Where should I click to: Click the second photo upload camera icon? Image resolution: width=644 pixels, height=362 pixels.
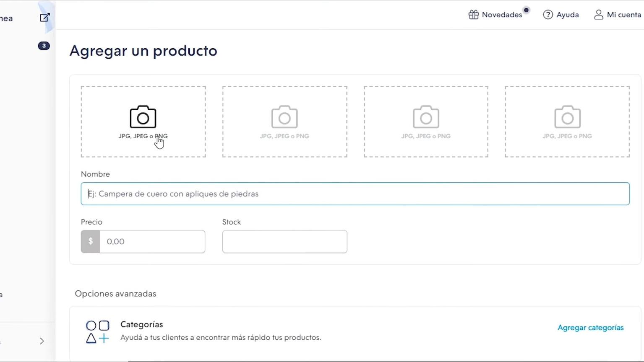point(284,117)
